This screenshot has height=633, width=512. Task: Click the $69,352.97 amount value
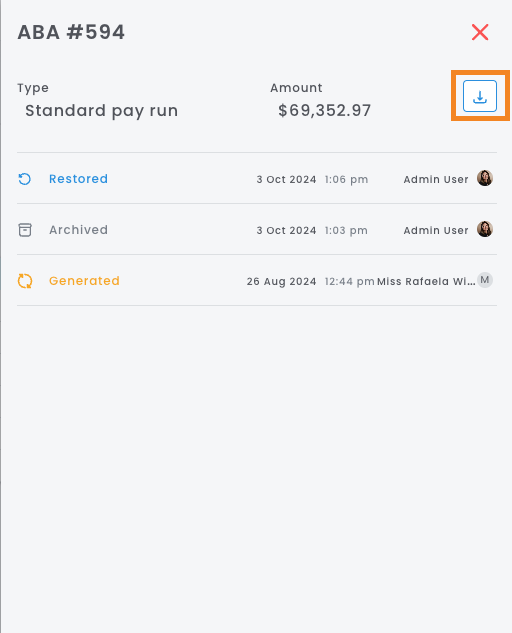tap(324, 111)
